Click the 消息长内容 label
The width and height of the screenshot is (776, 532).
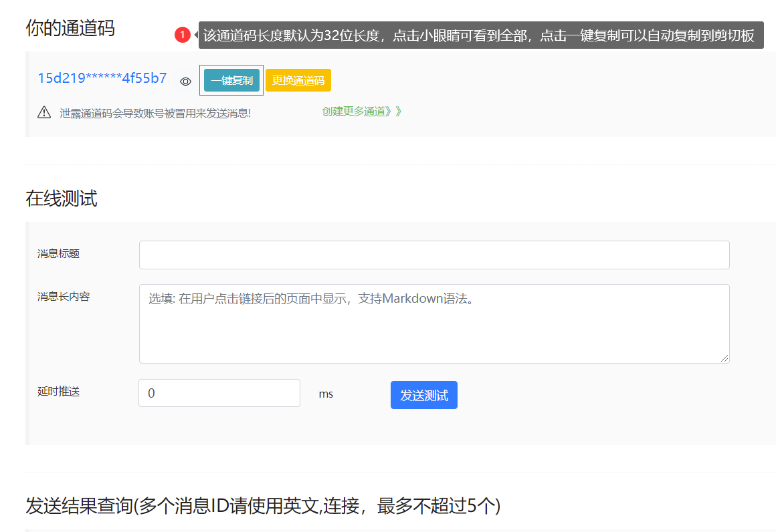(64, 297)
